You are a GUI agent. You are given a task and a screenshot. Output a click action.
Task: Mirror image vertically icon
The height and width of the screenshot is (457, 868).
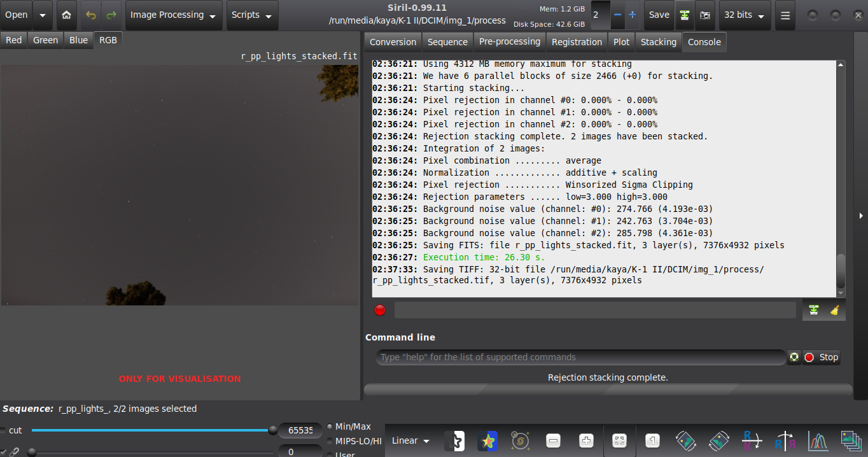coord(752,440)
